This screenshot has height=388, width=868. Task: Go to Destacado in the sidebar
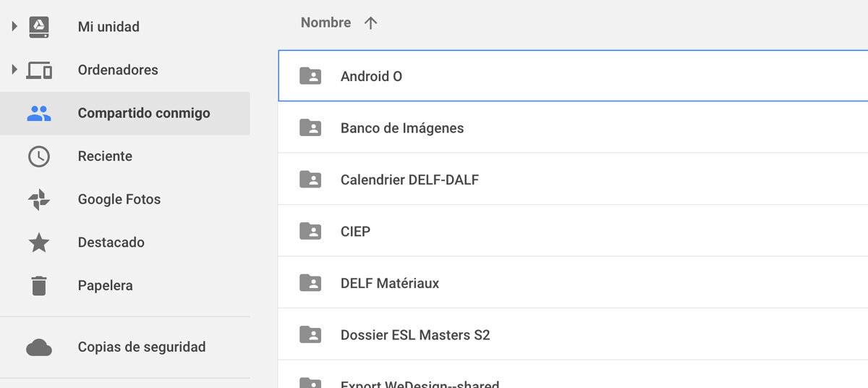pyautogui.click(x=111, y=242)
